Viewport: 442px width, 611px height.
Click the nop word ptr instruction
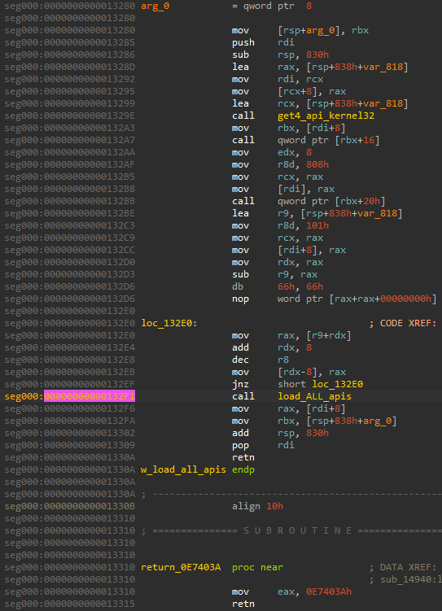[x=334, y=299]
